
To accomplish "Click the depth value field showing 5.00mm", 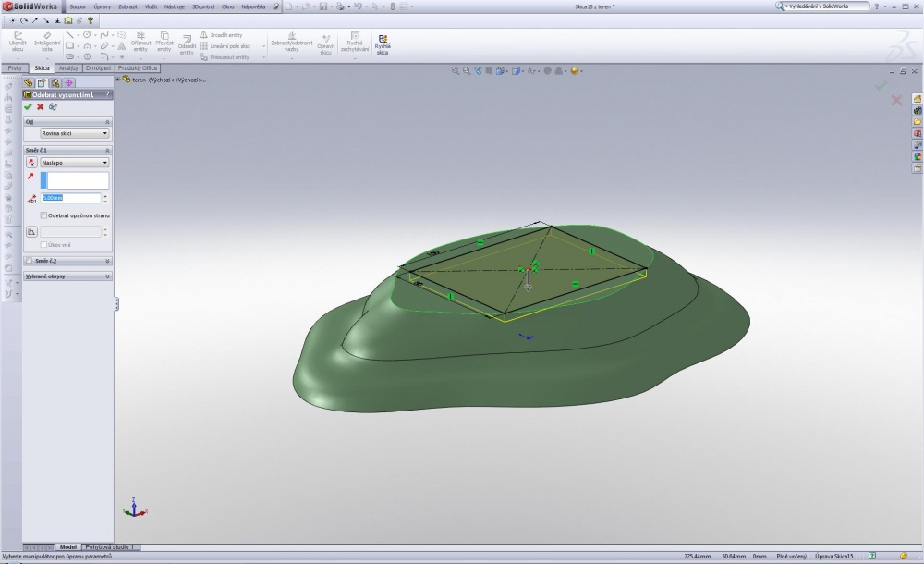I will (71, 198).
